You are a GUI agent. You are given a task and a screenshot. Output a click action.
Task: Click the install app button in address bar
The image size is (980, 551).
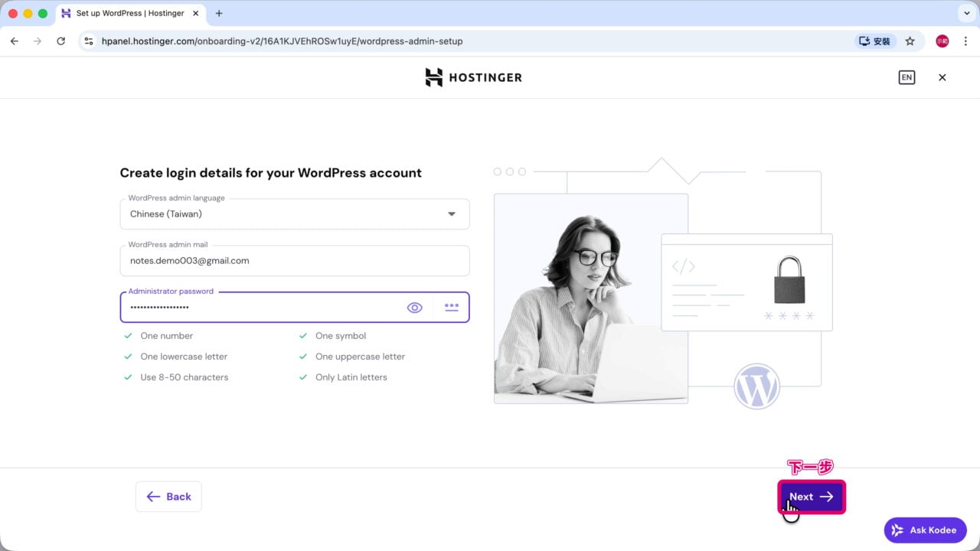(x=875, y=41)
